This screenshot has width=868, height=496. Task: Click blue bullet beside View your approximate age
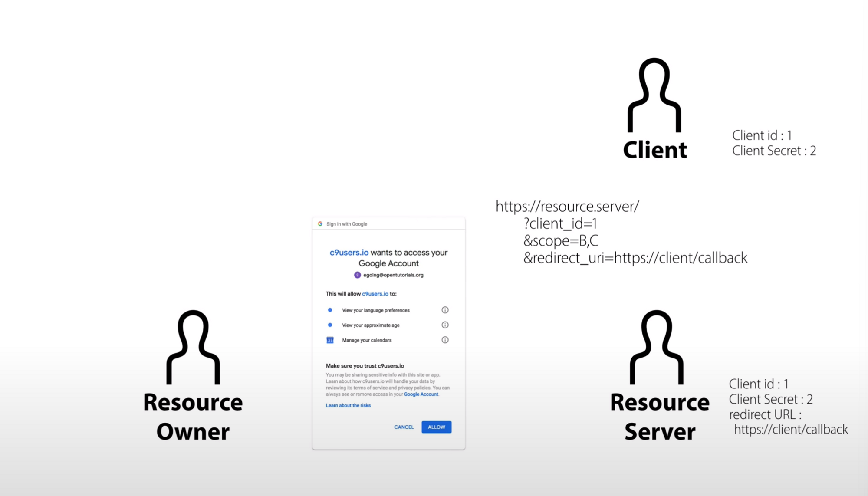(330, 325)
